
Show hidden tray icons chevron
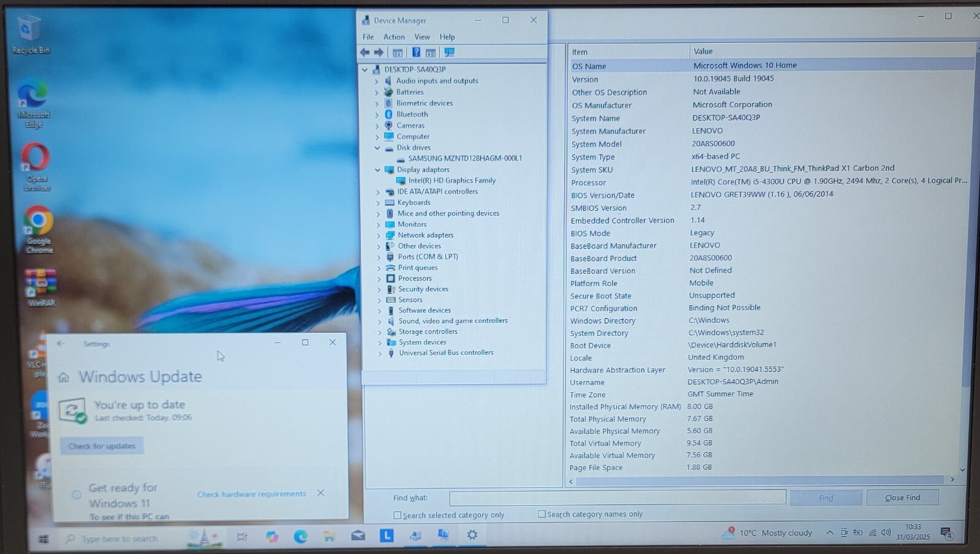tap(830, 533)
